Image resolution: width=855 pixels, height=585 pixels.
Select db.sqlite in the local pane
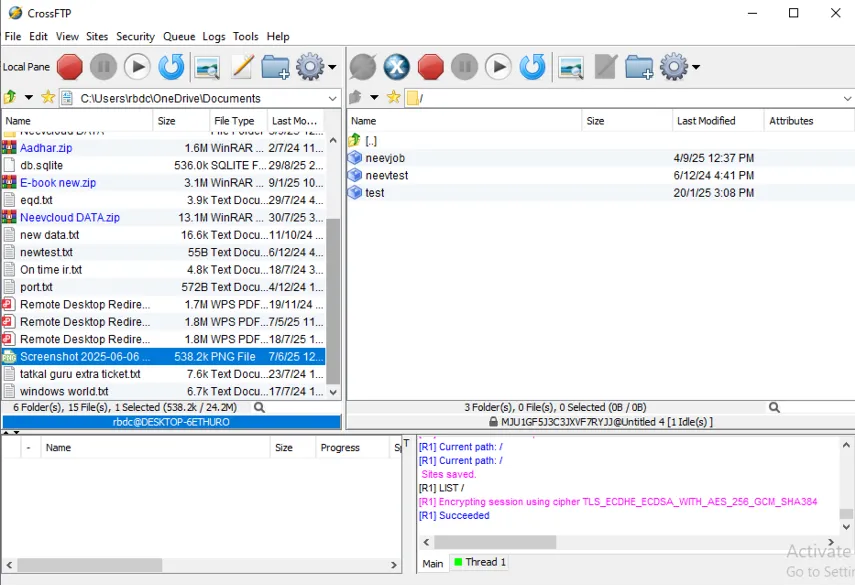(164, 165)
